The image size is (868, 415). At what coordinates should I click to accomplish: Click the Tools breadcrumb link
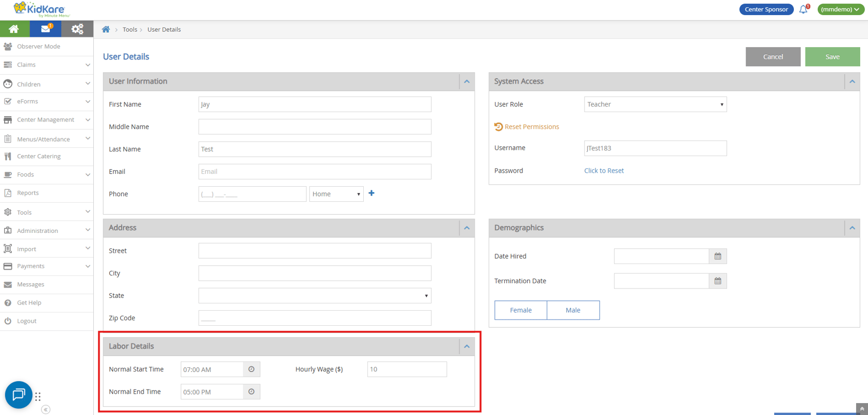130,30
